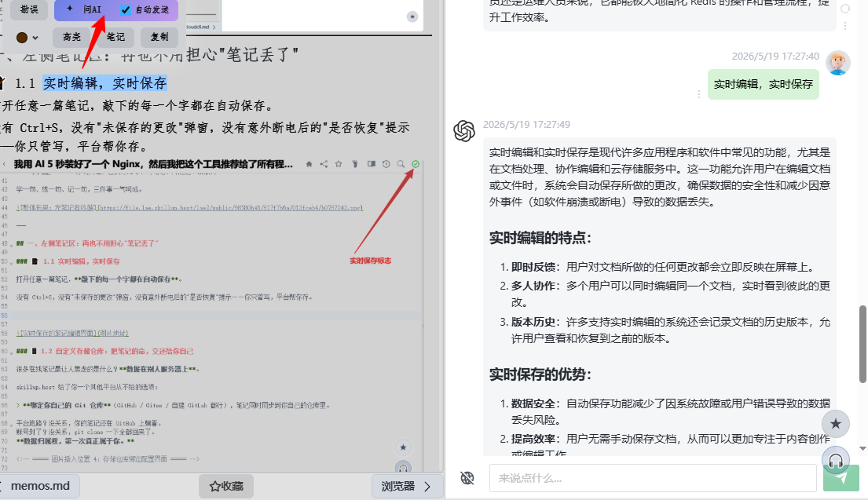Click the star favorite icon in note toolbar
Image resolution: width=868 pixels, height=500 pixels.
pos(339,164)
